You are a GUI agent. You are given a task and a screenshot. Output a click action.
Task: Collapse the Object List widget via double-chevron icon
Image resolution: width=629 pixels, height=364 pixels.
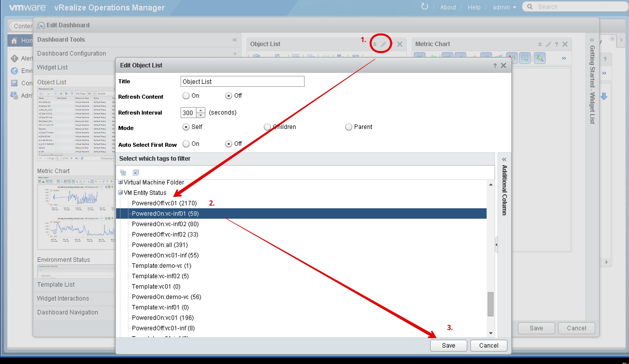(375, 44)
